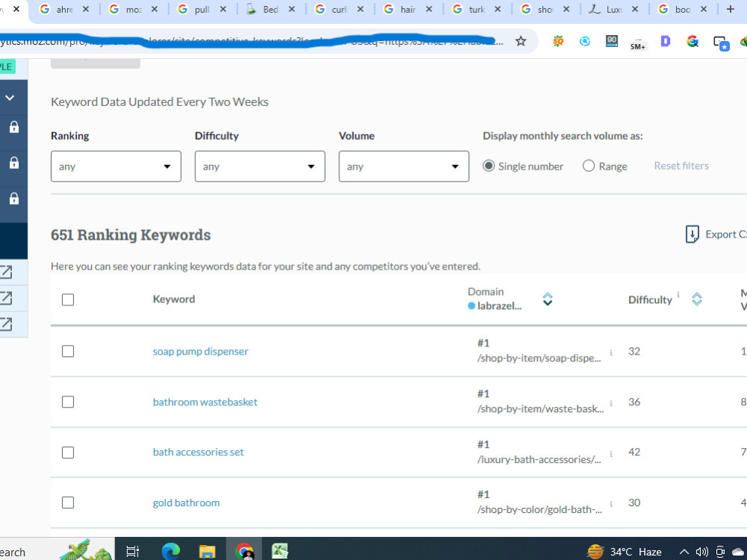The width and height of the screenshot is (747, 560).
Task: Open the bath accessories set keyword link
Action: [198, 452]
